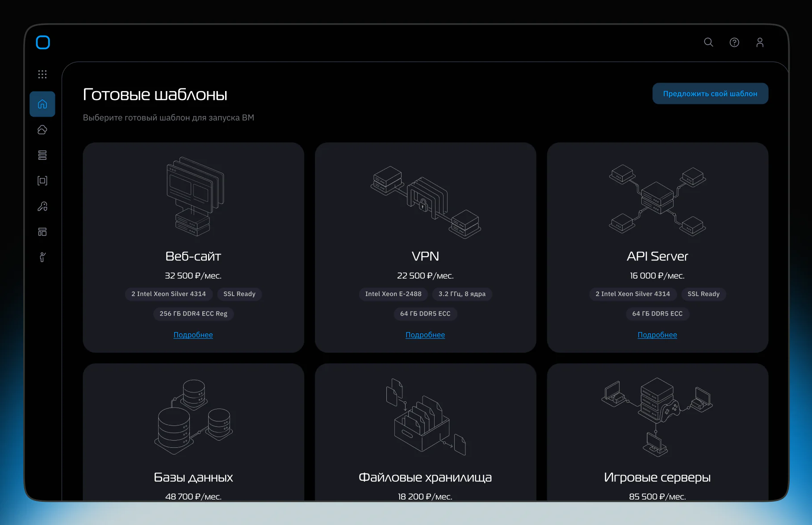Image resolution: width=812 pixels, height=525 pixels.
Task: Open Подробнее link on API Server card
Action: [657, 335]
